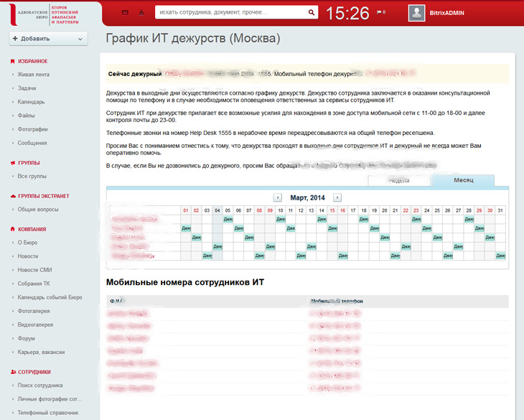Click the messages icon in top bar
This screenshot has height=420, width=524.
pos(125,13)
